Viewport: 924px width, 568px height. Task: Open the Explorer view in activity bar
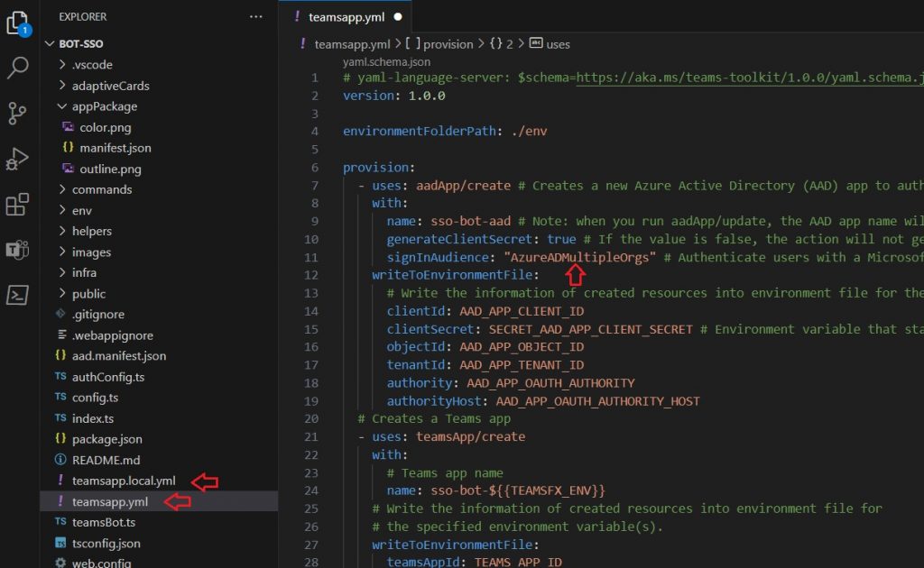[x=17, y=22]
